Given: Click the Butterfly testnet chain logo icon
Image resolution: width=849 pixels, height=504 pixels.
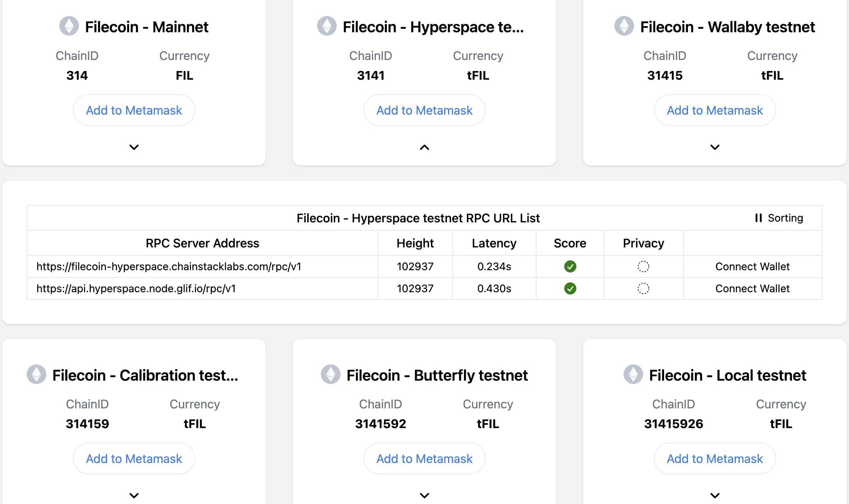Looking at the screenshot, I should tap(331, 374).
